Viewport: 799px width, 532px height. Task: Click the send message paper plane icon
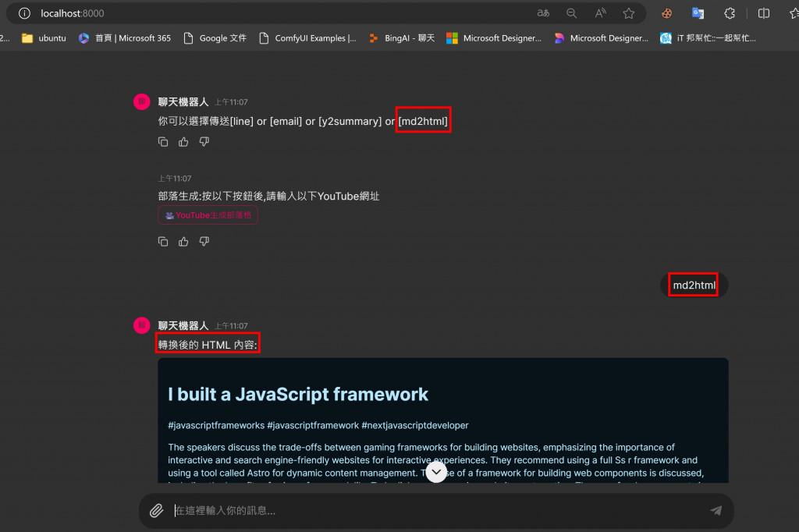(x=716, y=511)
